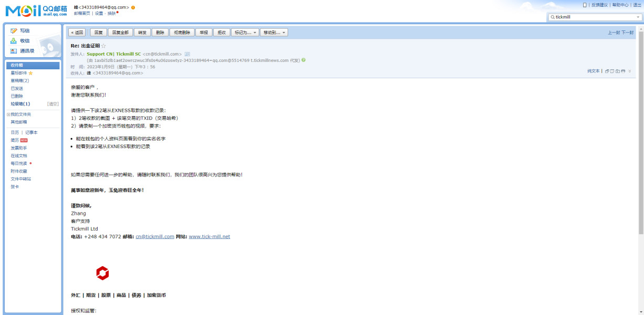Image resolution: width=644 pixels, height=315 pixels.
Task: Open 其他邮箱 other mailboxes
Action: tap(19, 122)
